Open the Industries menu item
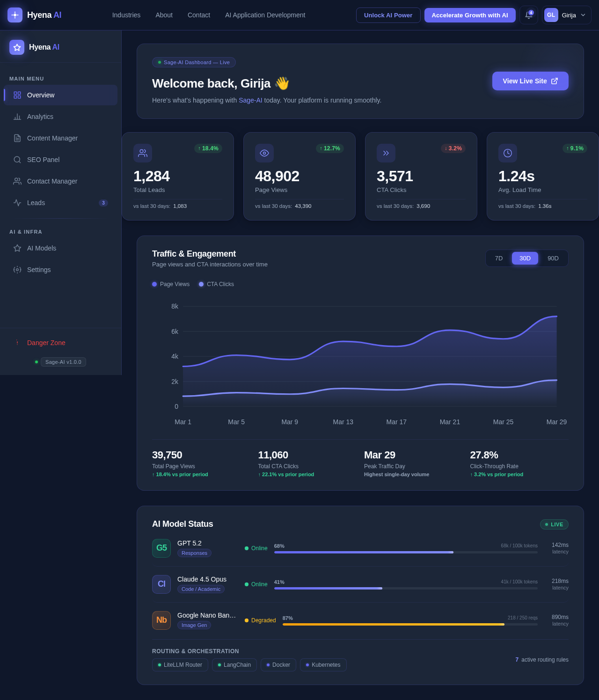This screenshot has height=700, width=599. [x=126, y=15]
